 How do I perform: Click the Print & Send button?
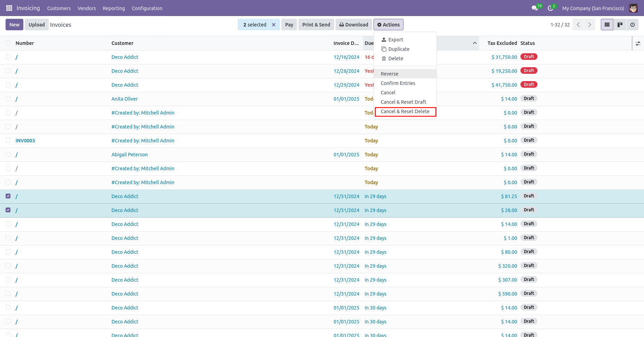coord(316,25)
